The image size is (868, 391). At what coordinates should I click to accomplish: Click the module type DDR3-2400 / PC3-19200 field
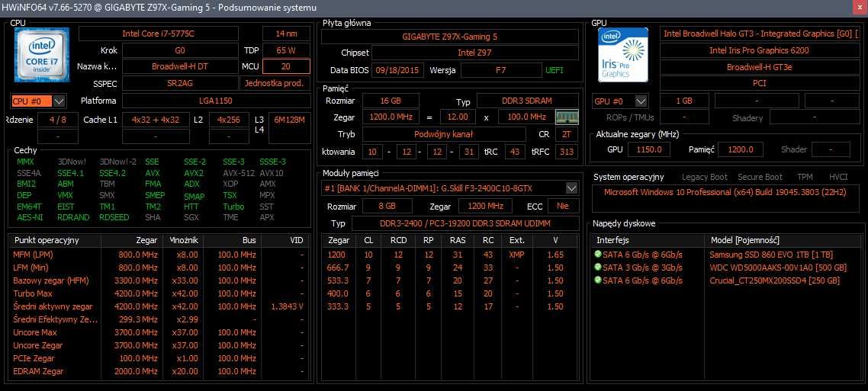(x=465, y=223)
